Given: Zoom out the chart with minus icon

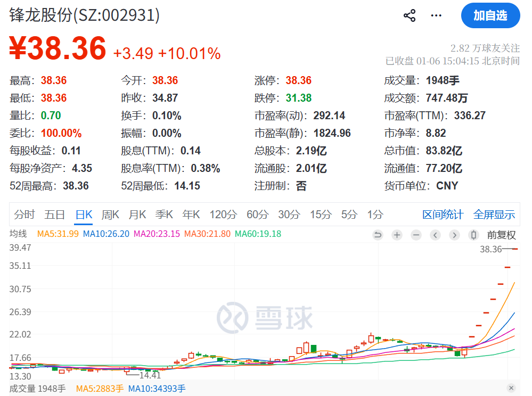Looking at the screenshot, I should 416,235.
